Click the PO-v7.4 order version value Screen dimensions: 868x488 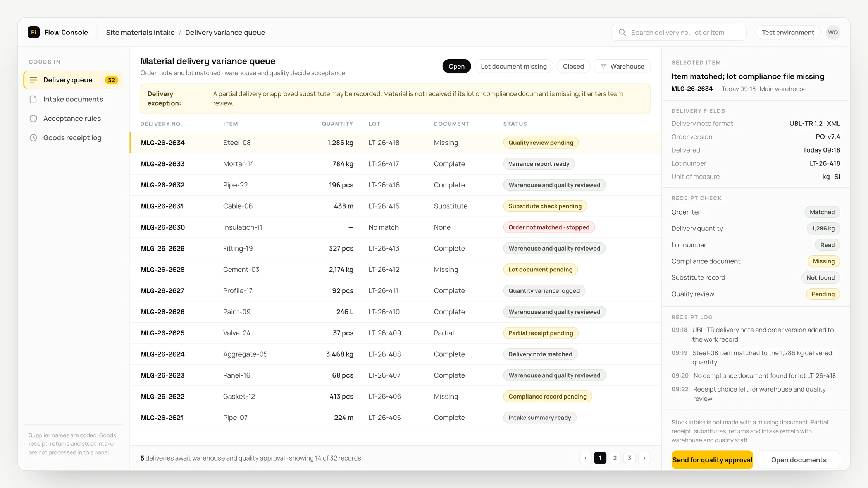[828, 137]
